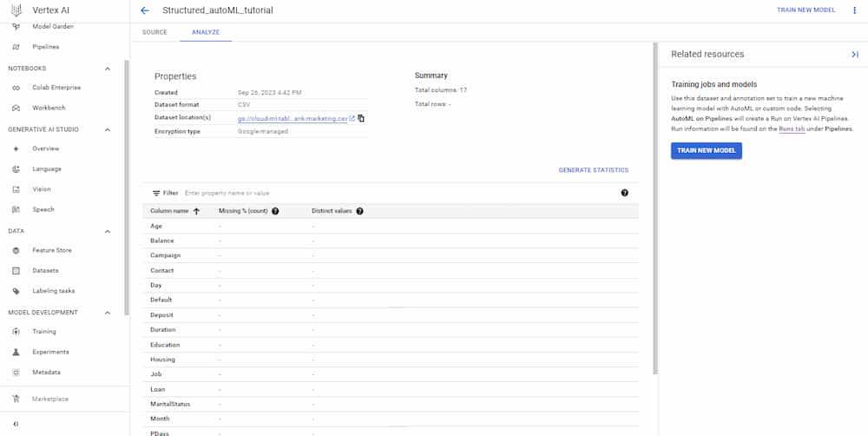Click the Pipelines icon in the sidebar
The width and height of the screenshot is (868, 436).
point(16,47)
